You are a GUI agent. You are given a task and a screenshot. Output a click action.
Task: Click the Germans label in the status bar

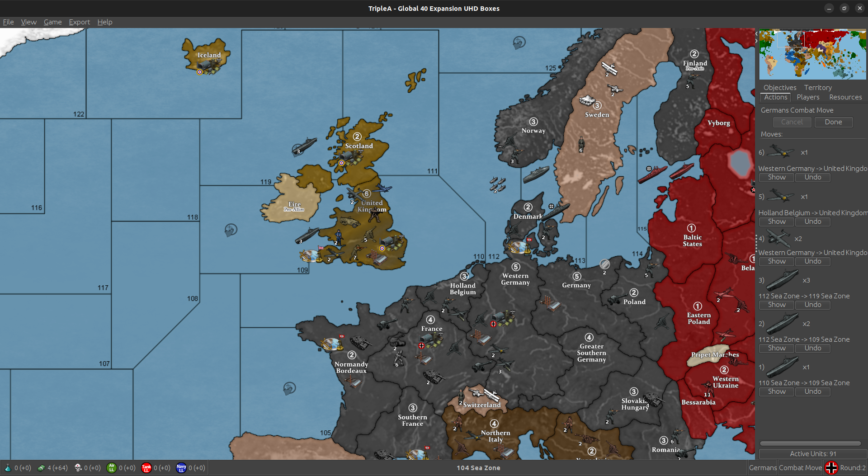pyautogui.click(x=762, y=468)
